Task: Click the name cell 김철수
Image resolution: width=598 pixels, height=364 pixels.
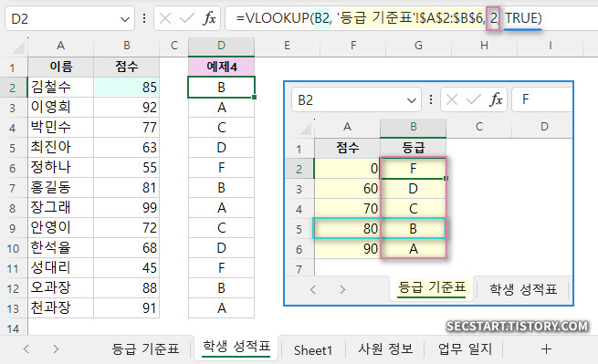Action: [x=60, y=88]
